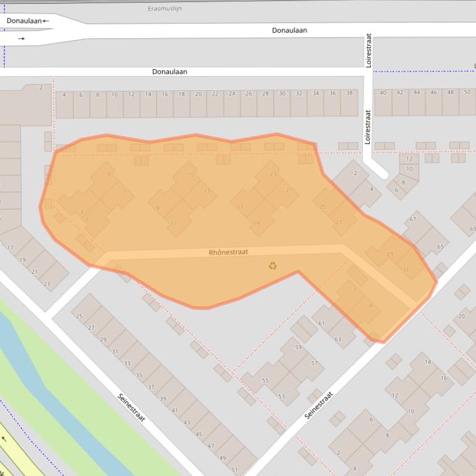Viewport: 476px width, 476px height.
Task: Select the Seinestraat label on the right road
Action: [x=318, y=406]
